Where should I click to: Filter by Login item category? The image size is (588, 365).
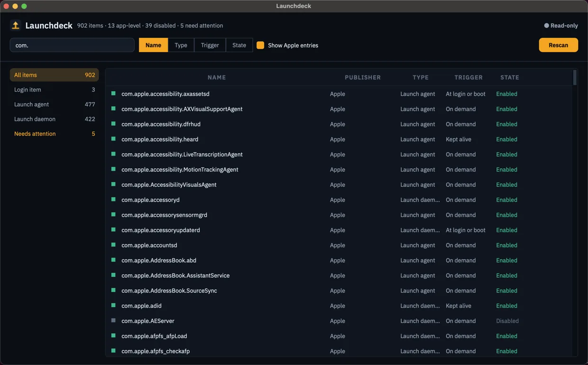(x=55, y=90)
